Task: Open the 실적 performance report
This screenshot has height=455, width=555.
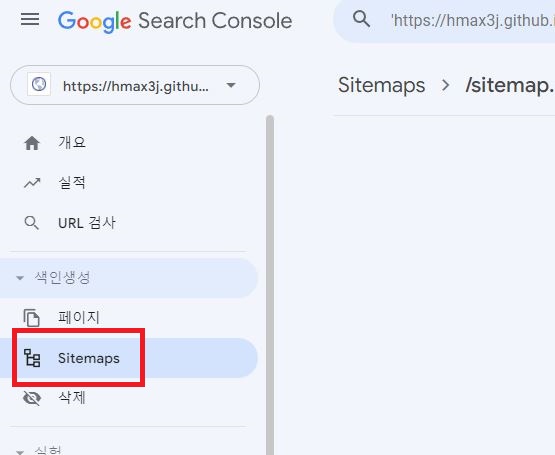Action: (72, 183)
